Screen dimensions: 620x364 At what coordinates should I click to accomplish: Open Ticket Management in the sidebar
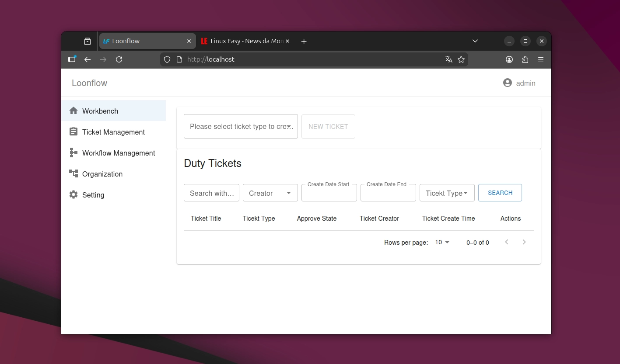coord(113,132)
